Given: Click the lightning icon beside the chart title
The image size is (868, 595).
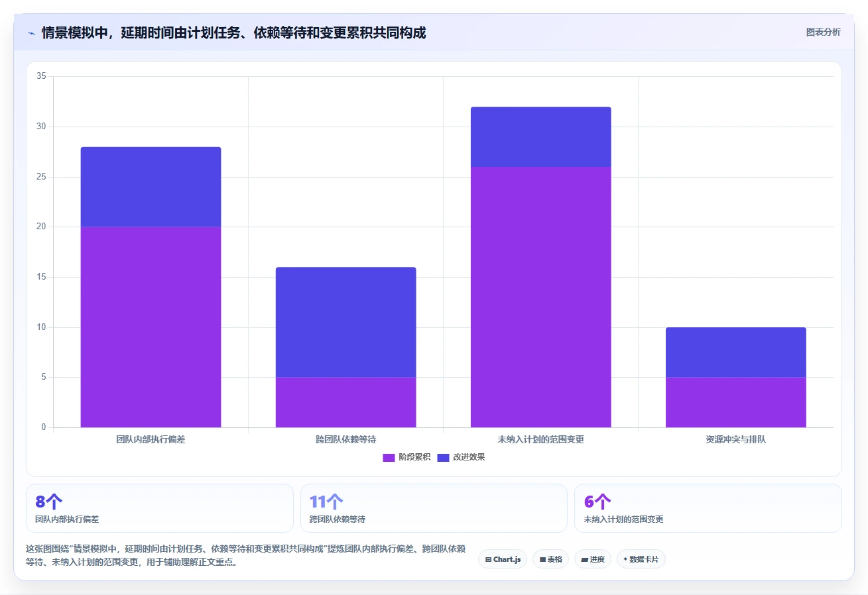Looking at the screenshot, I should pyautogui.click(x=31, y=32).
